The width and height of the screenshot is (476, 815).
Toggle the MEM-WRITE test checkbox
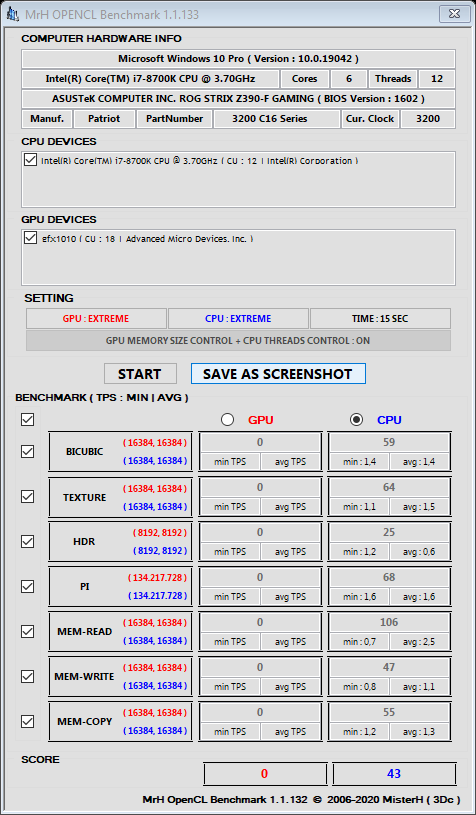pyautogui.click(x=28, y=676)
